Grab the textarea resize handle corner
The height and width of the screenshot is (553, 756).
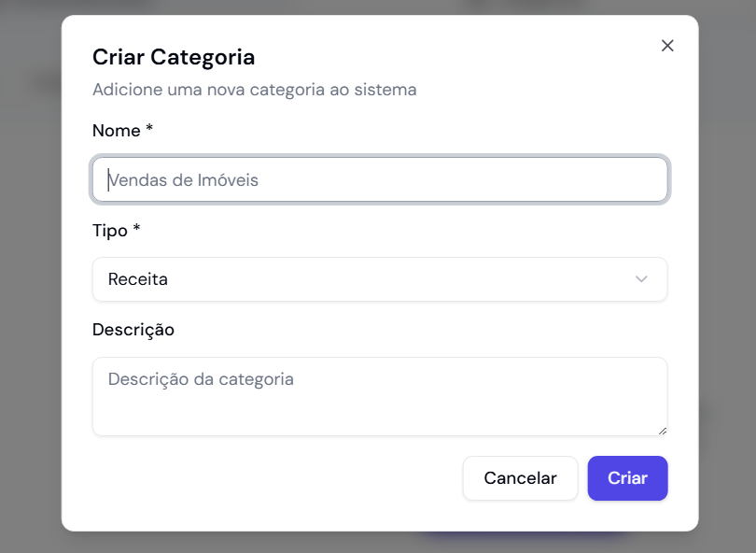click(x=663, y=431)
